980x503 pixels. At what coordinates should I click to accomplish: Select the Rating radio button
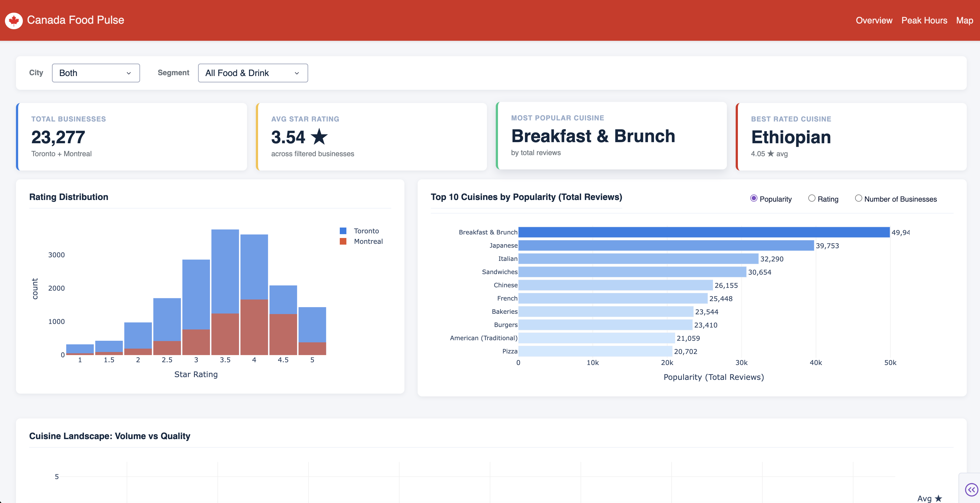pos(811,198)
